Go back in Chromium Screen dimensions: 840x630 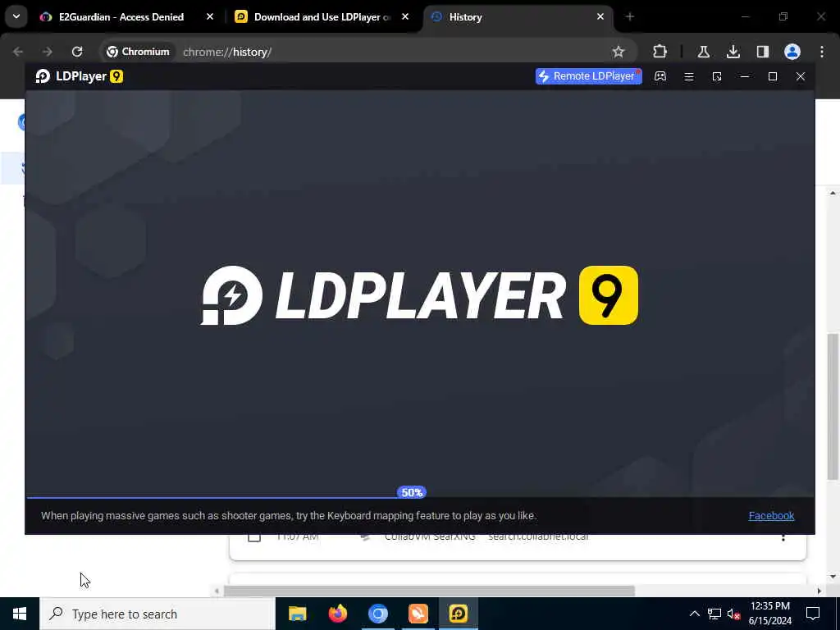[18, 52]
